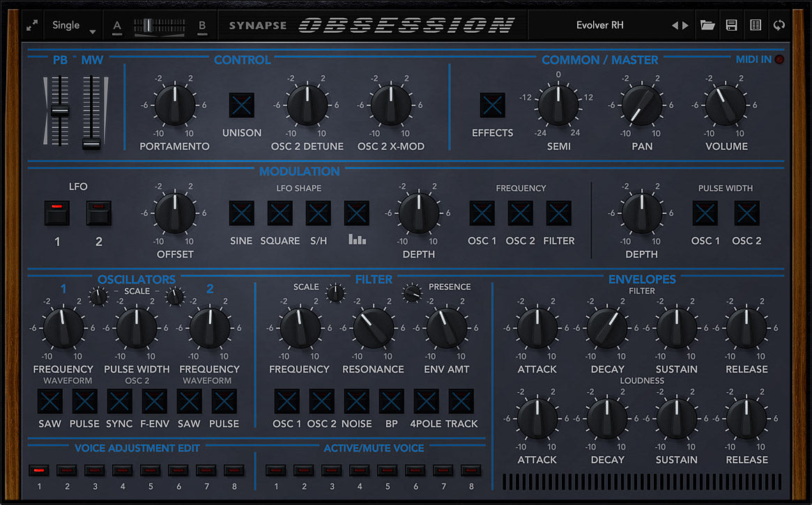Save preset with the disk icon

(731, 25)
